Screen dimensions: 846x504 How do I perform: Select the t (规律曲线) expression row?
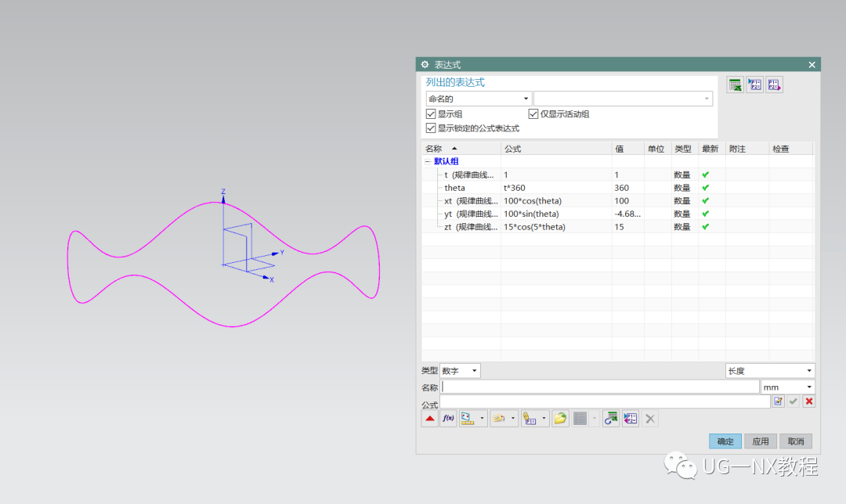coord(618,175)
